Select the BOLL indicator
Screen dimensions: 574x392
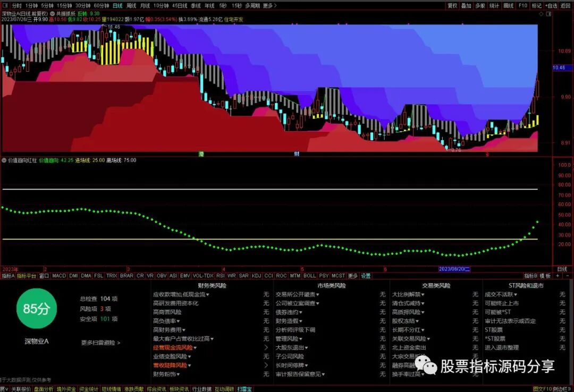pyautogui.click(x=309, y=276)
